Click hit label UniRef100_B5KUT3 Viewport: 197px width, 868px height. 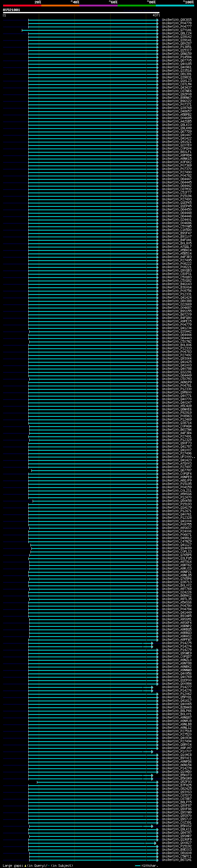click(177, 775)
